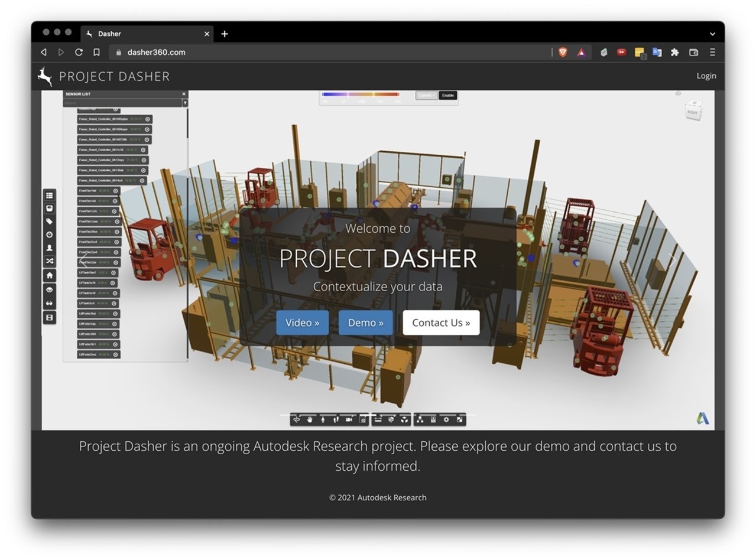Open the Model Browser tree icon
Image resolution: width=756 pixels, height=560 pixels.
(x=420, y=419)
